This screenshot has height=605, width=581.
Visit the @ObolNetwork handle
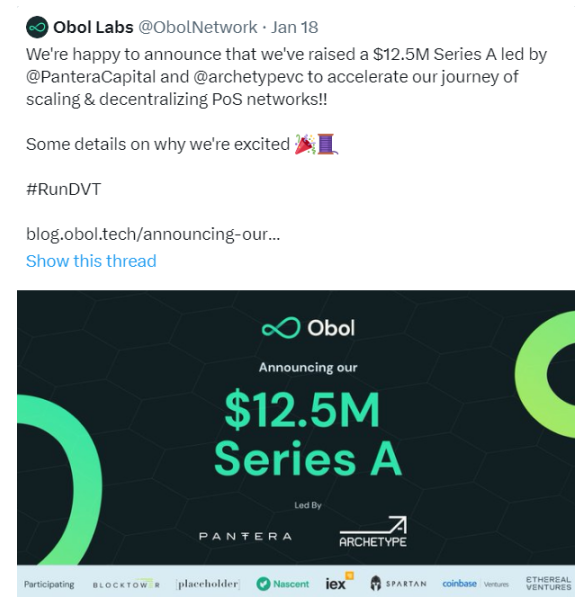pos(198,27)
